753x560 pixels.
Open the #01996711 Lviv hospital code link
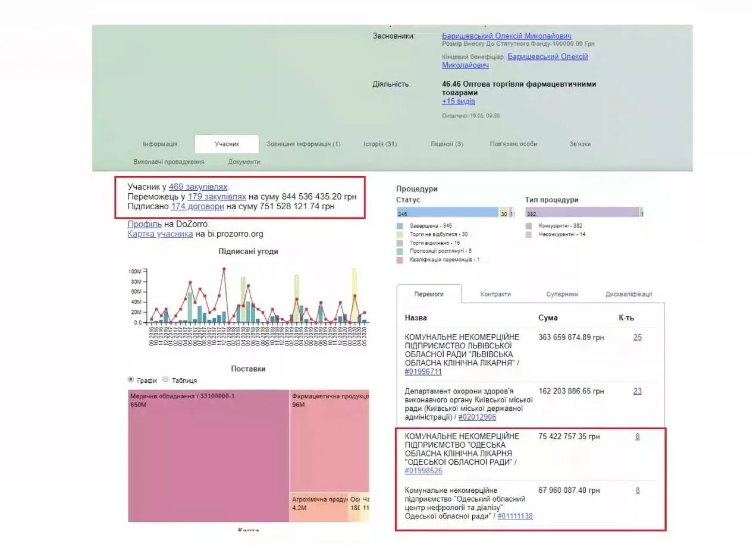423,372
